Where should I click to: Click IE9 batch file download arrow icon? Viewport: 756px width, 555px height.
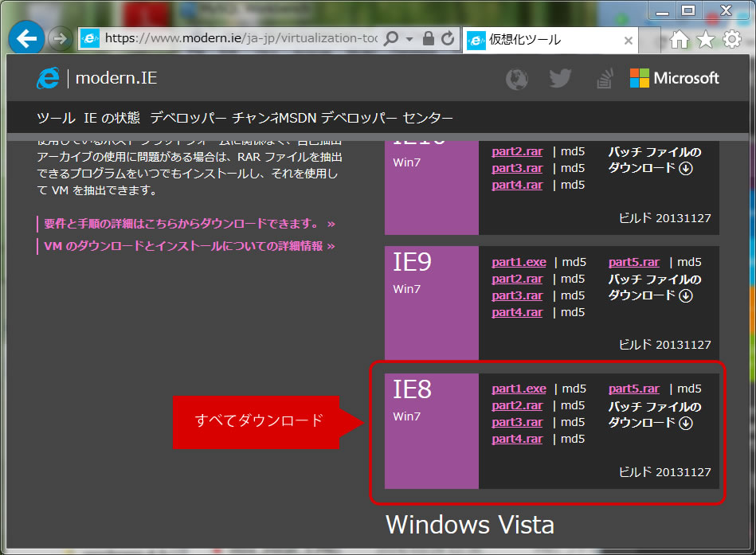(686, 295)
